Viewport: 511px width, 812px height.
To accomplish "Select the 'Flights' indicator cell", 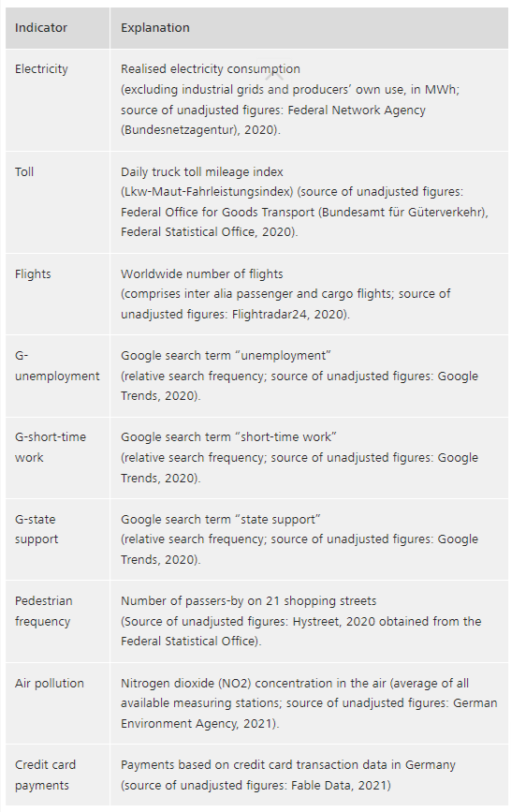I will [57, 294].
